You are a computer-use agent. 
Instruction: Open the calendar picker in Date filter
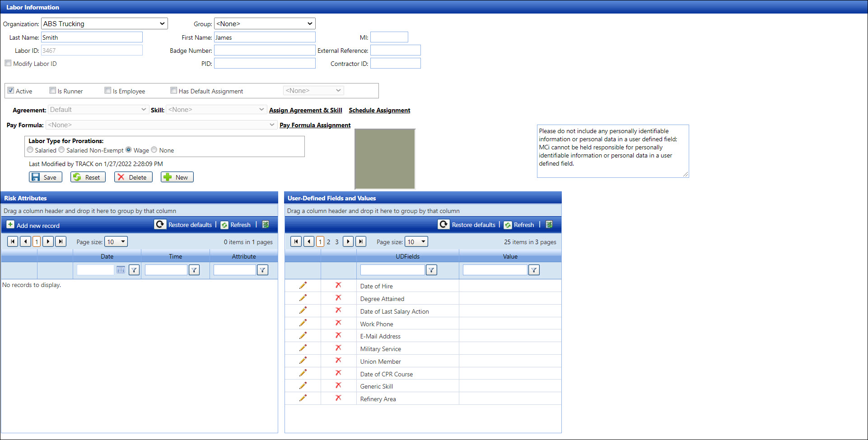[121, 270]
